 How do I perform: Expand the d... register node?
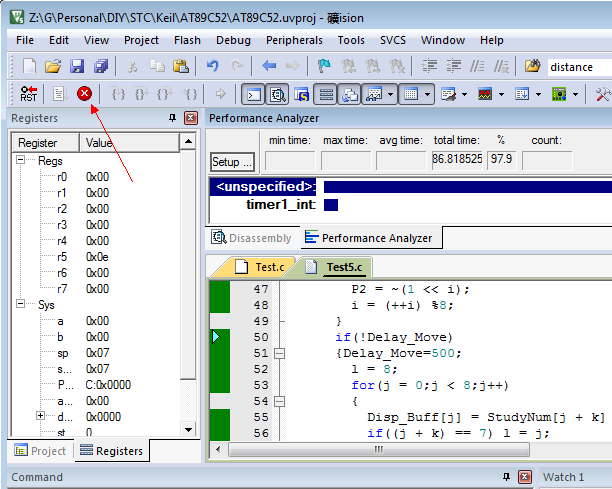(40, 415)
